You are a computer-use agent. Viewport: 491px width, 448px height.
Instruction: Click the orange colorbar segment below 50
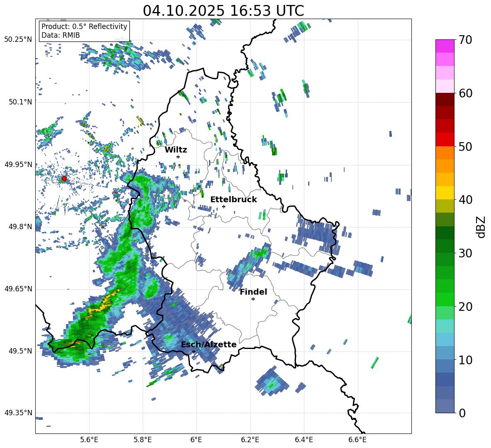pos(445,153)
